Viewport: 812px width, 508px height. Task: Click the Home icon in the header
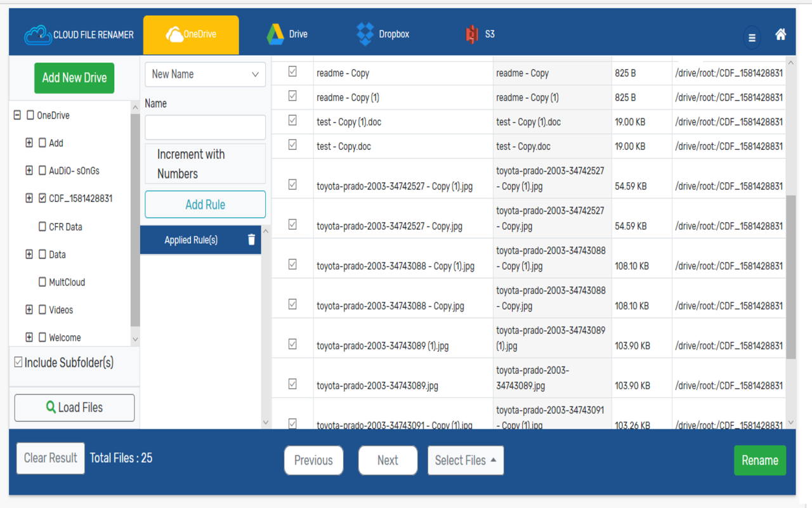coord(781,33)
